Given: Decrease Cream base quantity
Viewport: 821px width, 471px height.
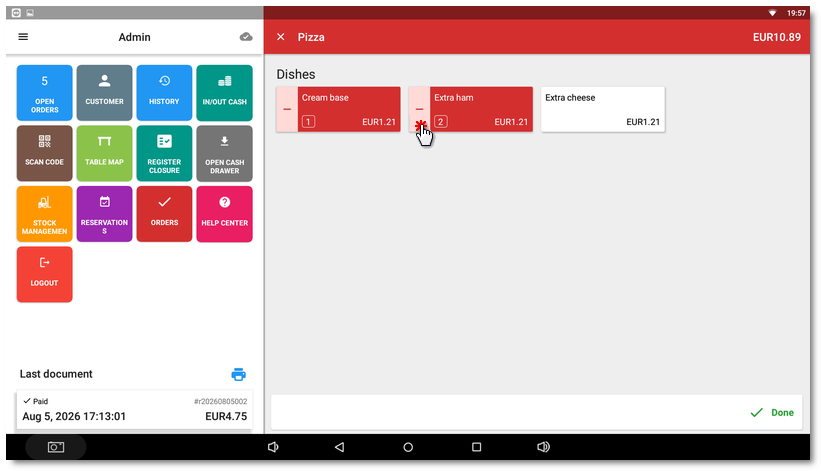Looking at the screenshot, I should tap(287, 109).
